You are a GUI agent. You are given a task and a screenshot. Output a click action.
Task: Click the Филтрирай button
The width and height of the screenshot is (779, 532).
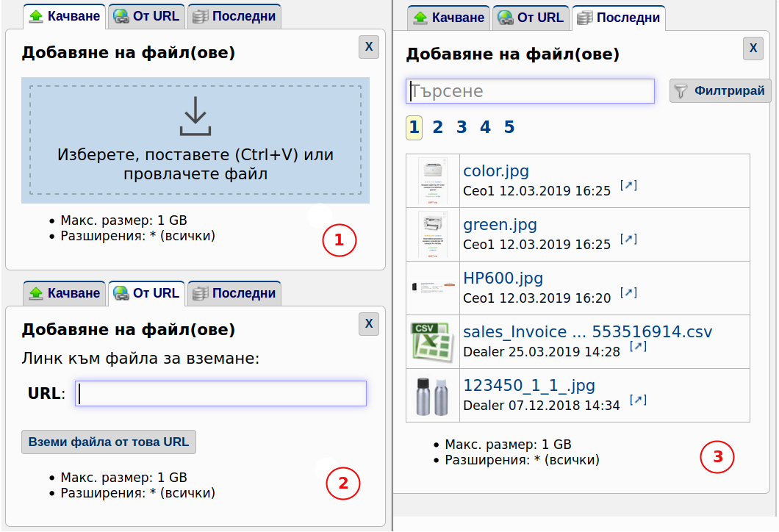pyautogui.click(x=720, y=91)
